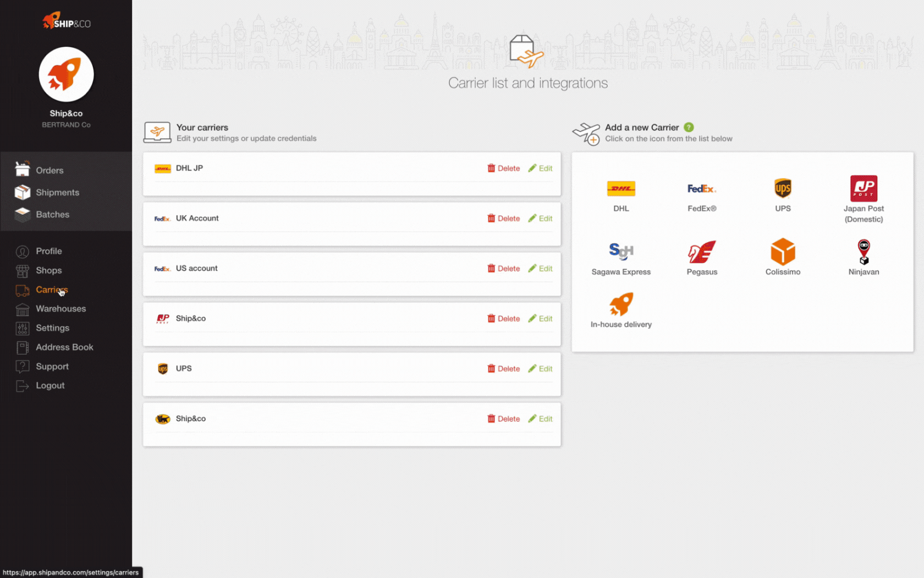Delete the UPS carrier
This screenshot has width=924, height=578.
pyautogui.click(x=503, y=369)
